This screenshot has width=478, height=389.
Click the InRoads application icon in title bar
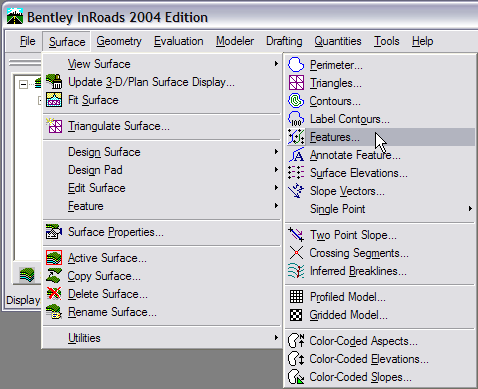tap(15, 16)
